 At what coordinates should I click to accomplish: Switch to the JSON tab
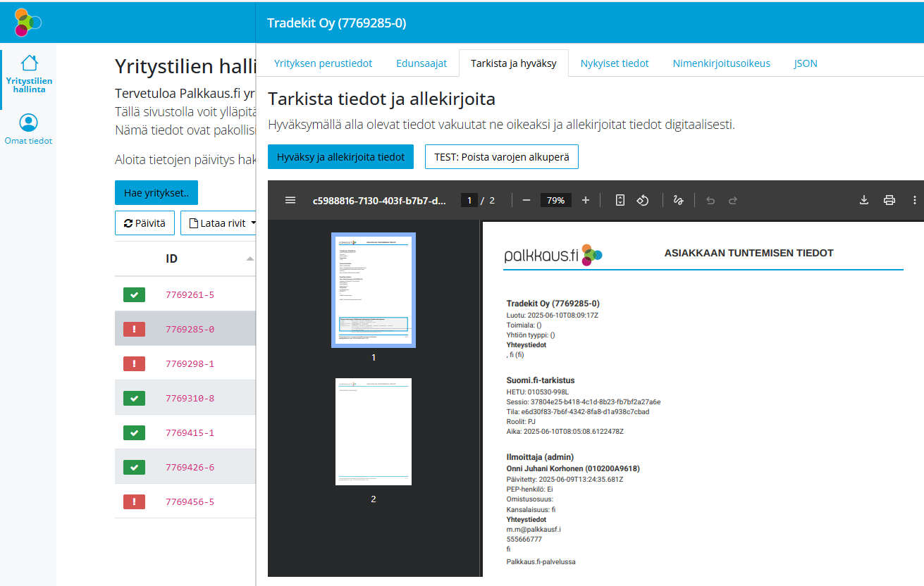(806, 63)
